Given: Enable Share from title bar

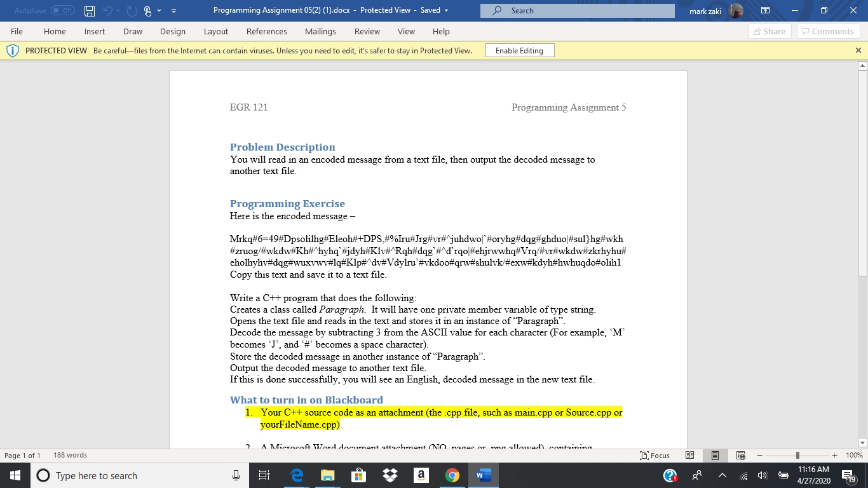Looking at the screenshot, I should point(770,31).
